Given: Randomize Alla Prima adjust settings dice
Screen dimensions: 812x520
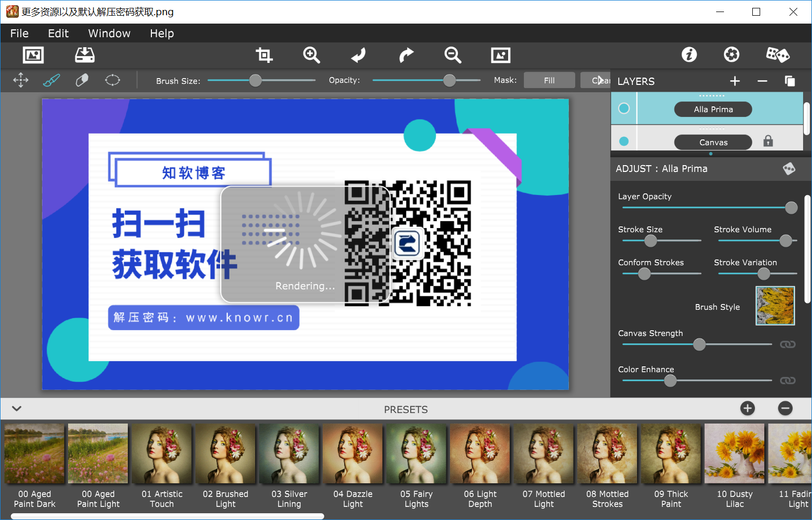Looking at the screenshot, I should pyautogui.click(x=789, y=168).
